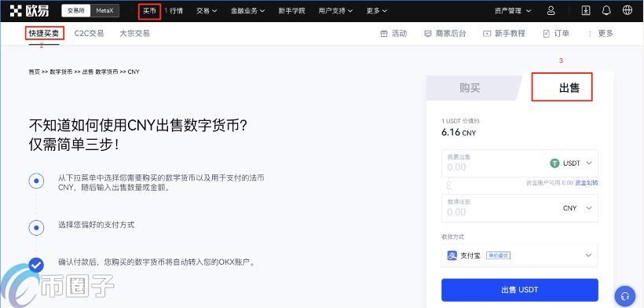Open 商家后台 merchant dashboard
The height and width of the screenshot is (308, 644).
[445, 34]
